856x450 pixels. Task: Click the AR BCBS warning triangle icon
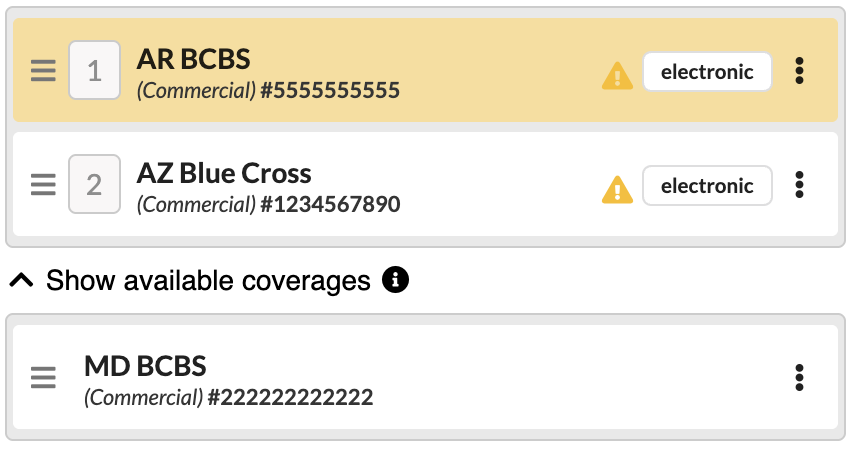[617, 75]
